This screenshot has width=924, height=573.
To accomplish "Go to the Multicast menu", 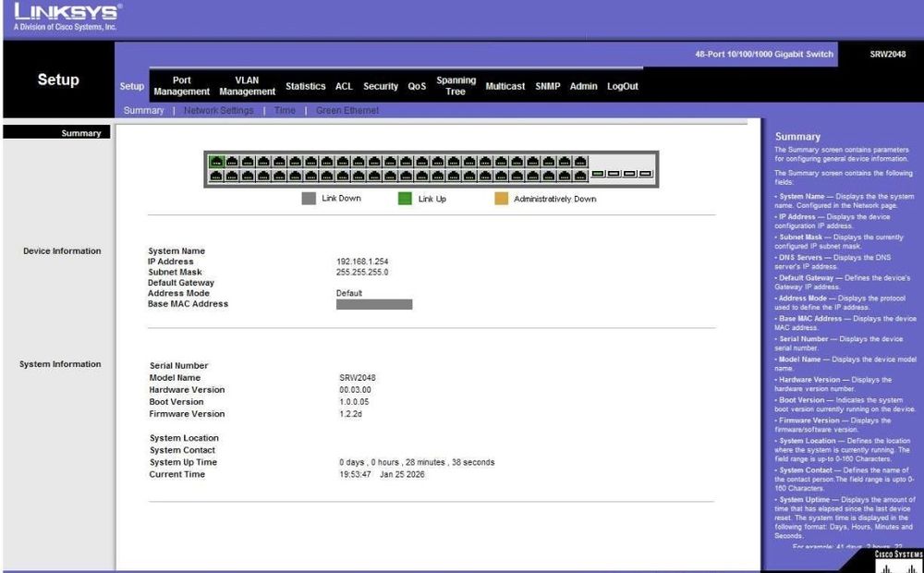I will [505, 86].
